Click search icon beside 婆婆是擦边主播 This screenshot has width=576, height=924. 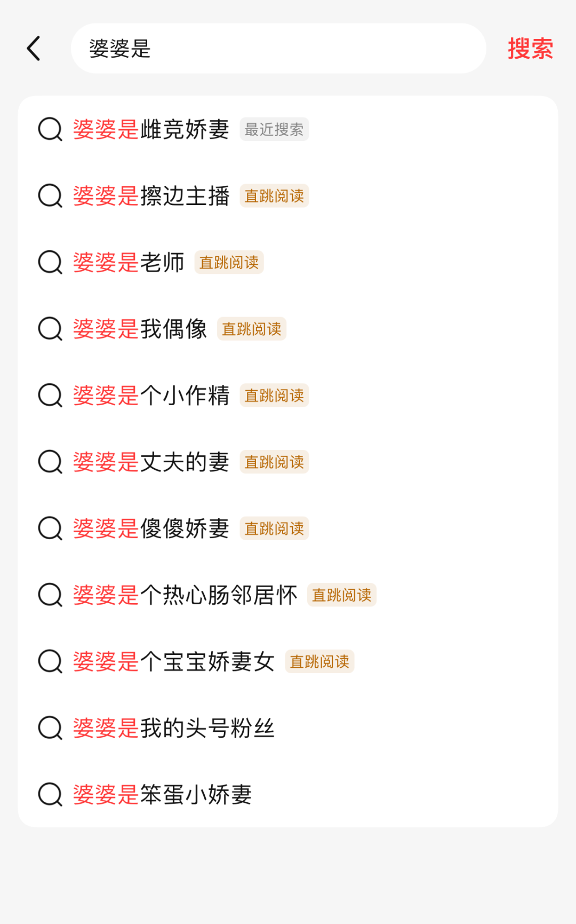[x=51, y=196]
